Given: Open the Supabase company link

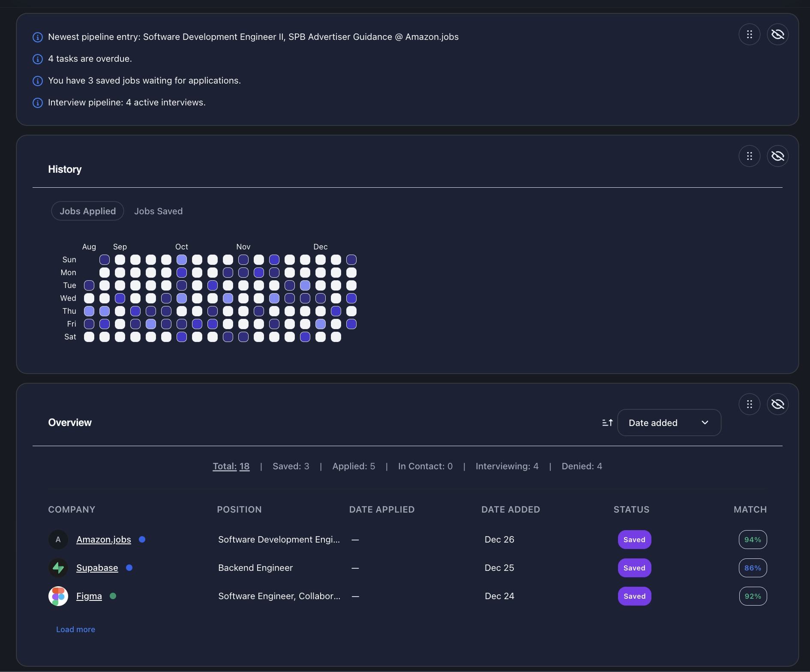Looking at the screenshot, I should tap(97, 568).
